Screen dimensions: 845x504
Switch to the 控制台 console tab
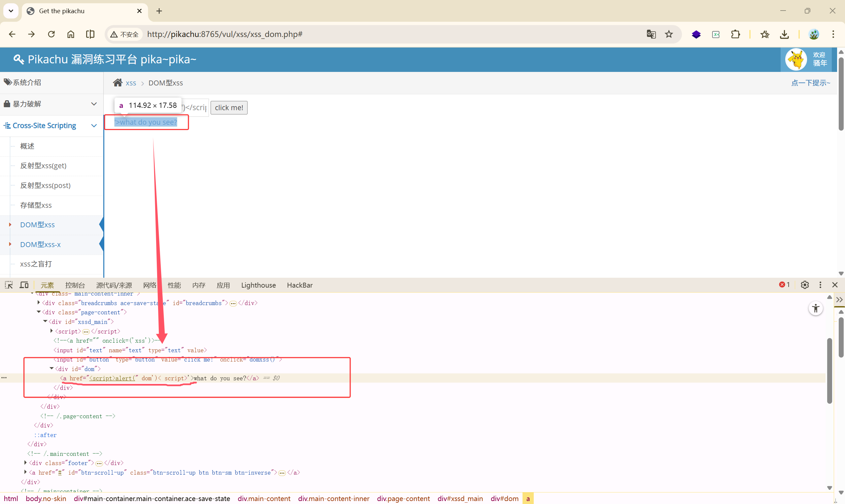[75, 285]
